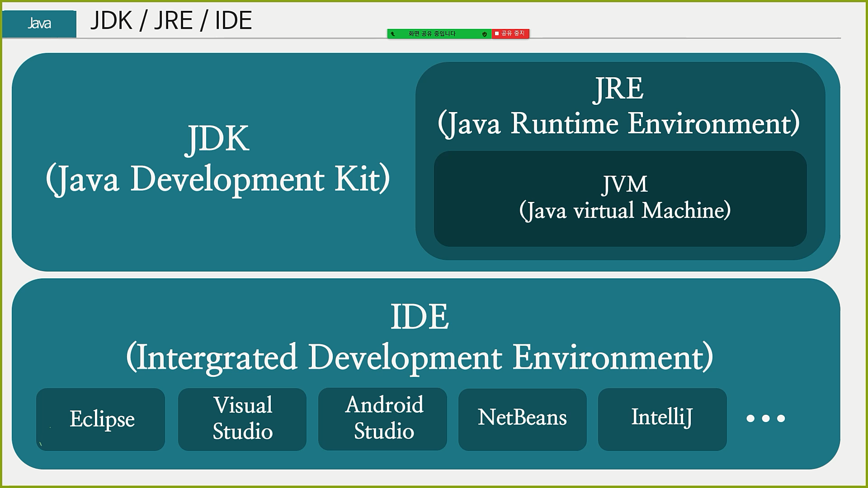Click the JRE heading text
The image size is (868, 488).
pos(618,89)
